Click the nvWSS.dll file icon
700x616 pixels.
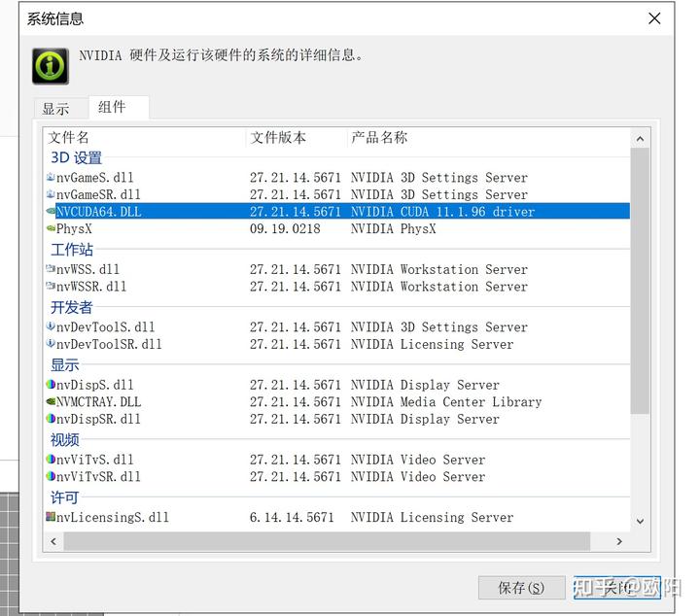(x=51, y=269)
